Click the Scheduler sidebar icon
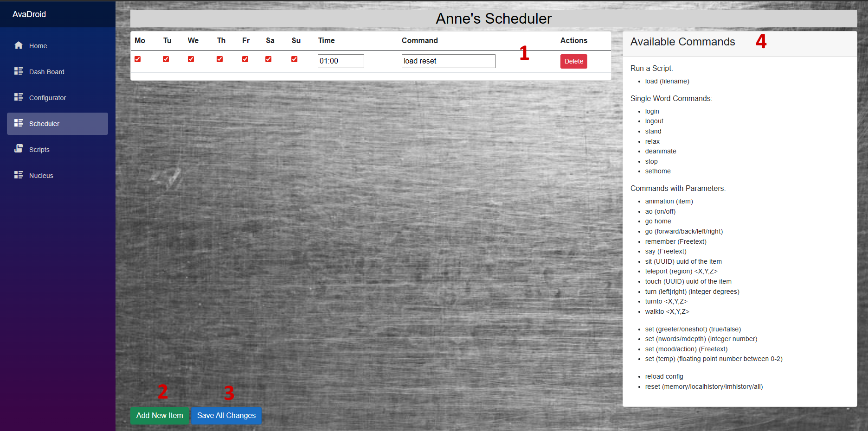The width and height of the screenshot is (868, 431). pos(19,123)
